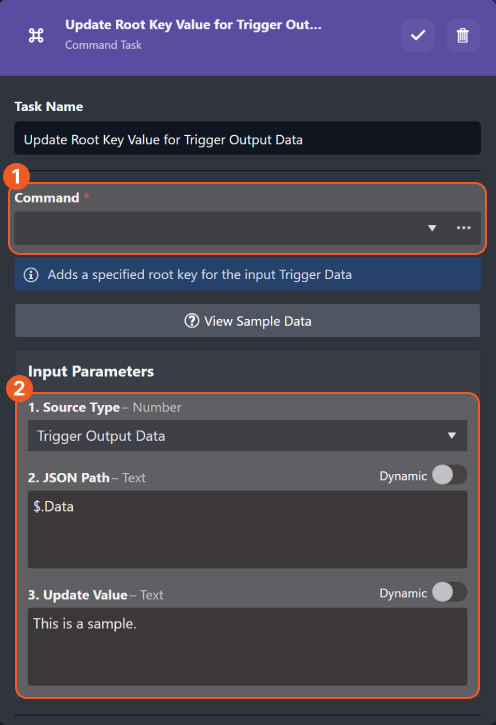Viewport: 496px width, 725px height.
Task: Click into the Update Value text area
Action: pyautogui.click(x=247, y=646)
